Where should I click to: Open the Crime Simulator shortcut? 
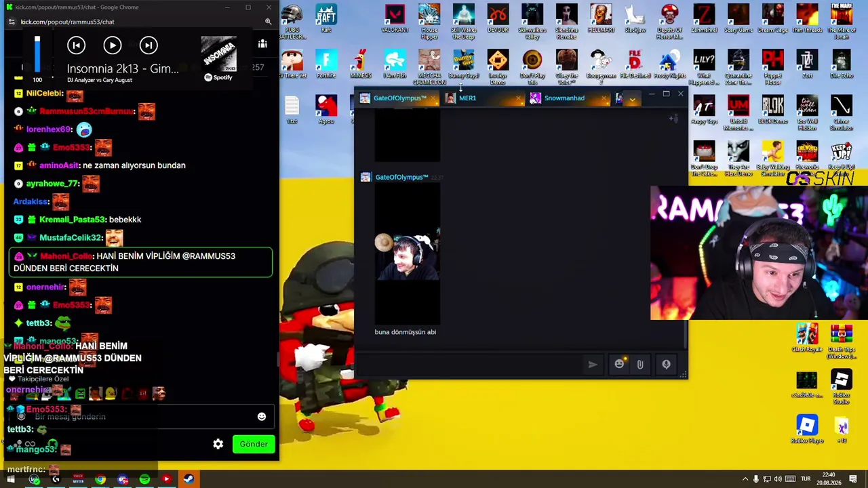[841, 113]
